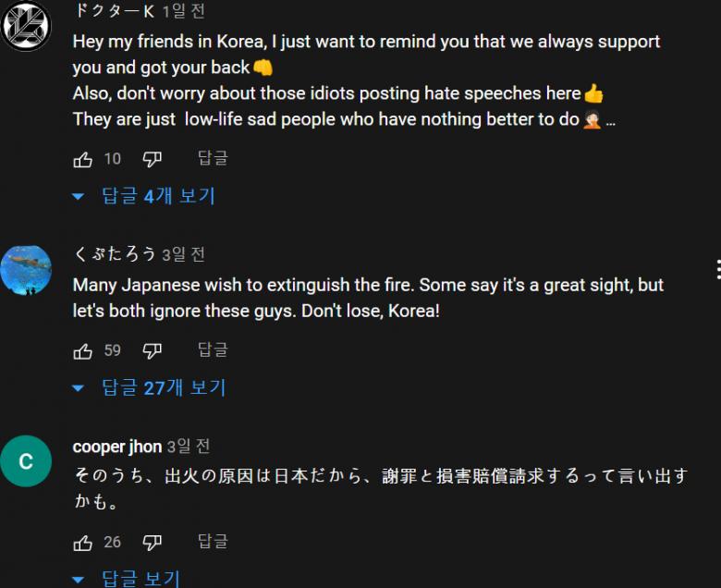Reply to cooper jhon comment
This screenshot has width=721, height=588.
tap(213, 541)
